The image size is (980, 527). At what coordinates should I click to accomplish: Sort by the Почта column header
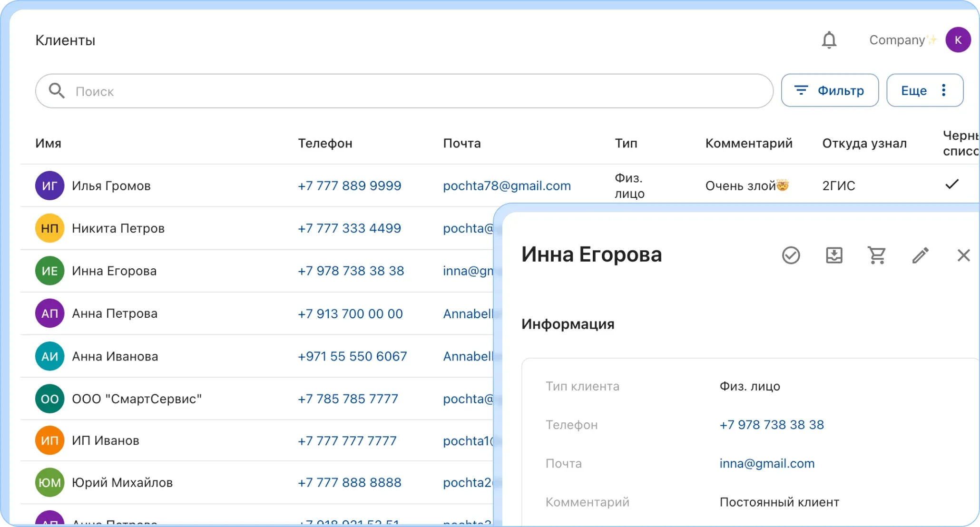[461, 143]
